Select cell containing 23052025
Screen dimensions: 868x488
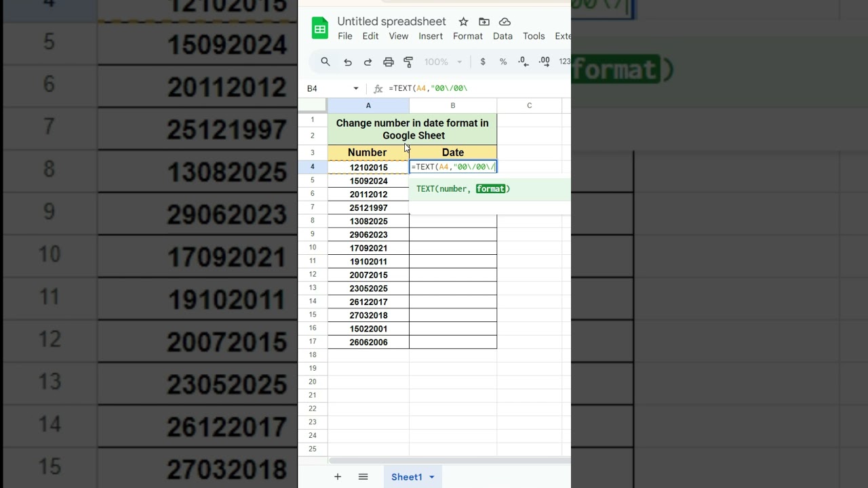[x=368, y=288]
